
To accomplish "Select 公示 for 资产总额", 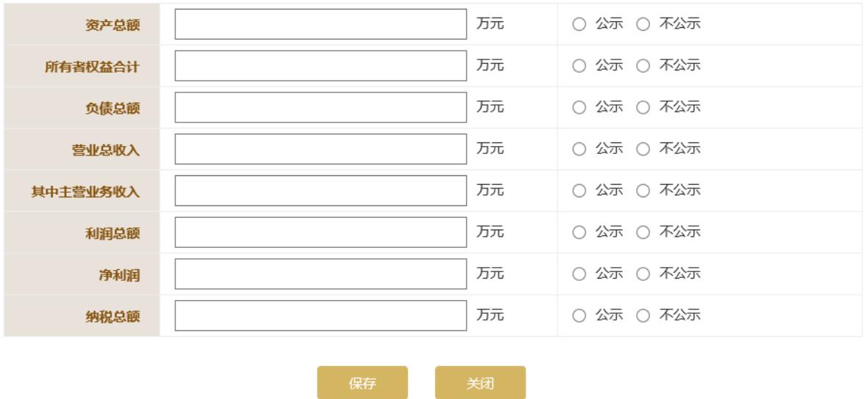I will tap(578, 24).
